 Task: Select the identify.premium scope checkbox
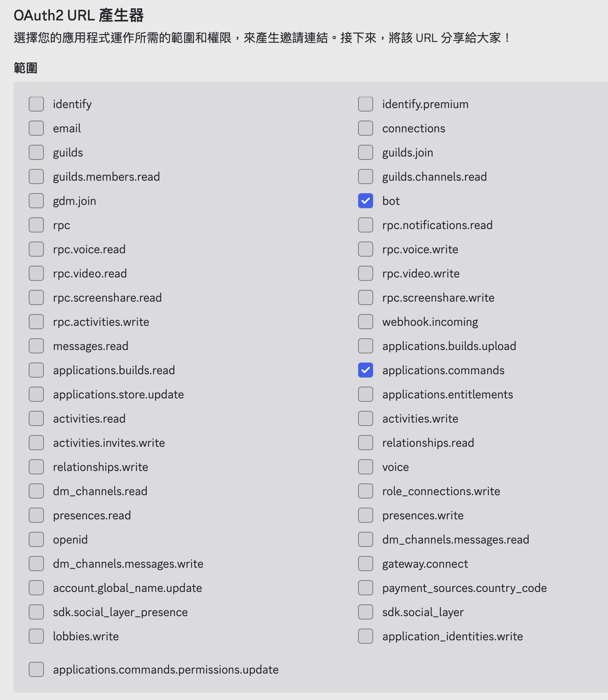[366, 104]
